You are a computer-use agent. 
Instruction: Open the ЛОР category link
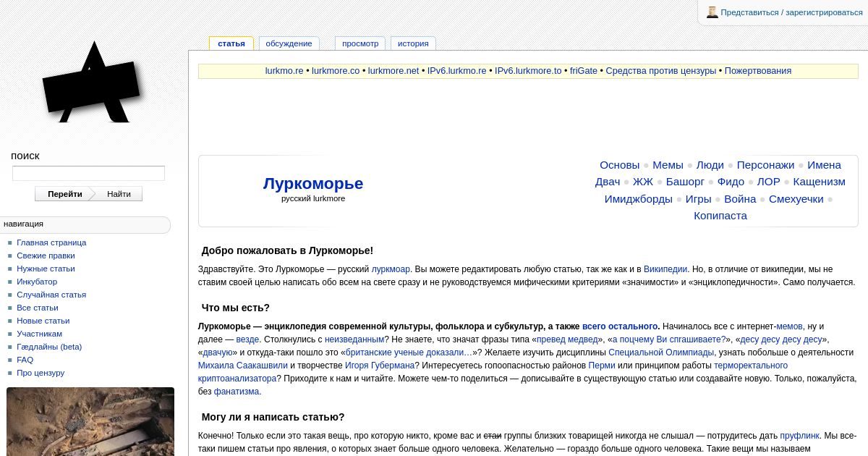[x=769, y=182]
